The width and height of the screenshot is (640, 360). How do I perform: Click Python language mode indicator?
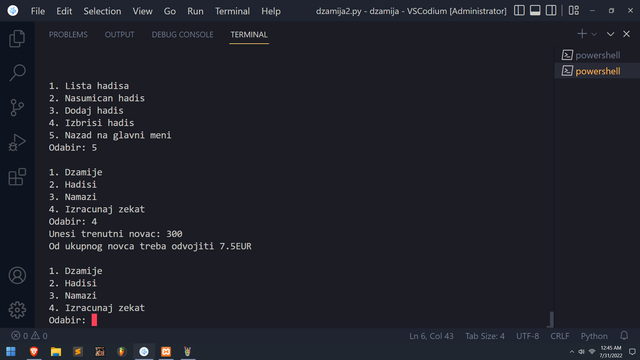pyautogui.click(x=594, y=336)
